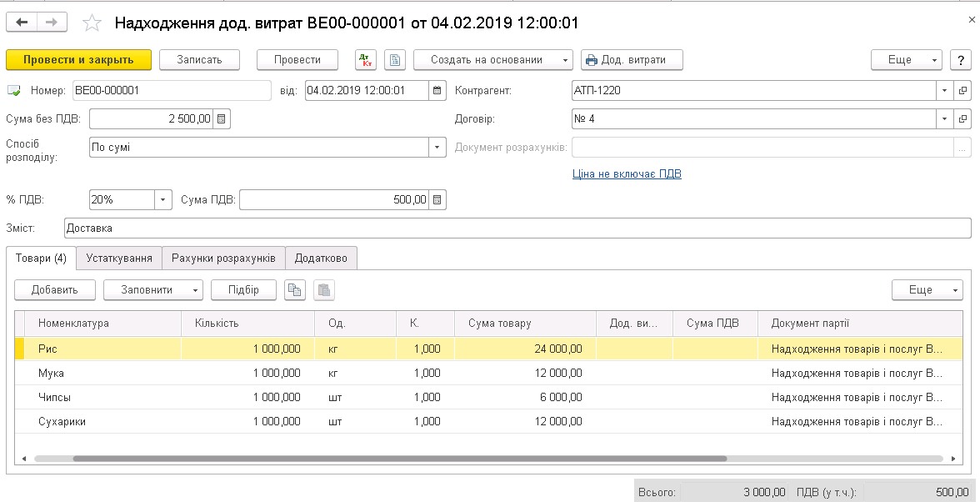Screen dimensions: 980x502
Task: Click the Всього total 3 000,00
Action: pyautogui.click(x=764, y=493)
